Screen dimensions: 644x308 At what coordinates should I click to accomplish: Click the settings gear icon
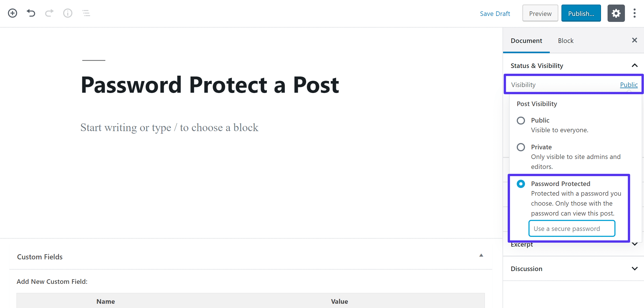(x=616, y=13)
